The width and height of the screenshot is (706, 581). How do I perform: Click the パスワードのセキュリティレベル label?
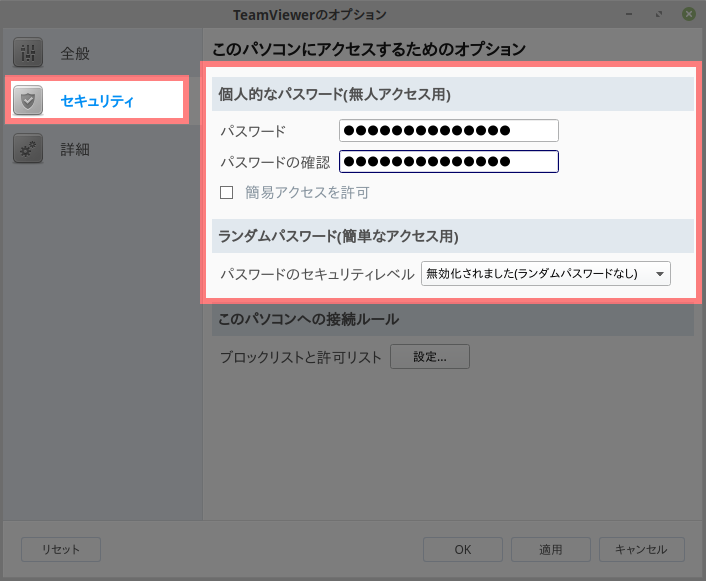(x=317, y=274)
